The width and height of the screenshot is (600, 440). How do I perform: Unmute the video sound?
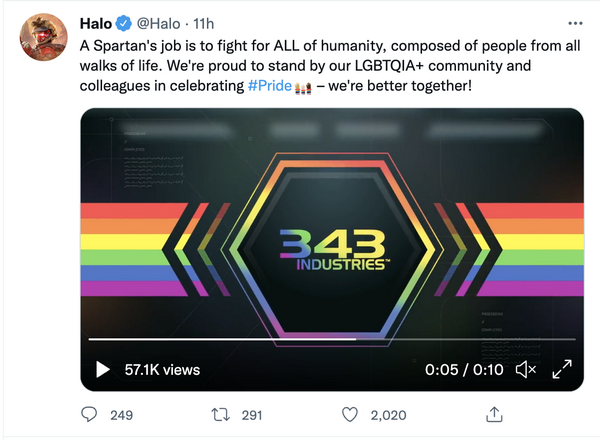click(x=525, y=369)
